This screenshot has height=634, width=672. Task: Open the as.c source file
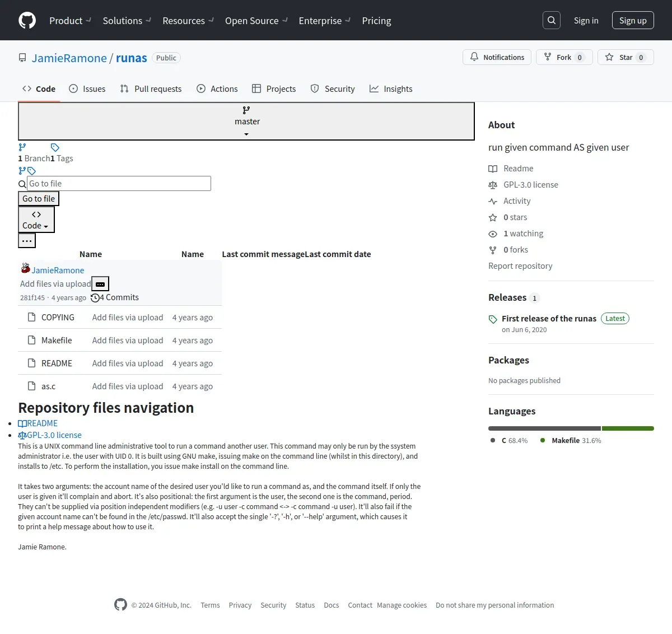tap(48, 386)
